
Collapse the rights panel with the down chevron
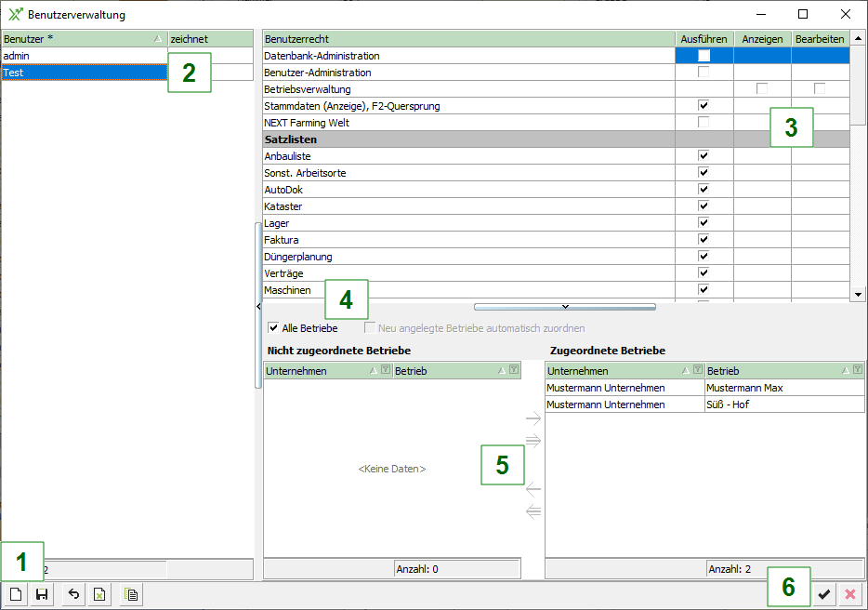click(564, 306)
